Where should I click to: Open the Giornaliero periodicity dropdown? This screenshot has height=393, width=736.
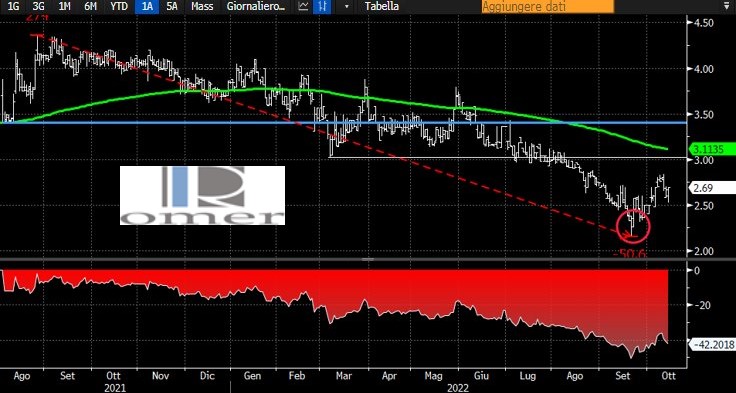click(x=256, y=7)
